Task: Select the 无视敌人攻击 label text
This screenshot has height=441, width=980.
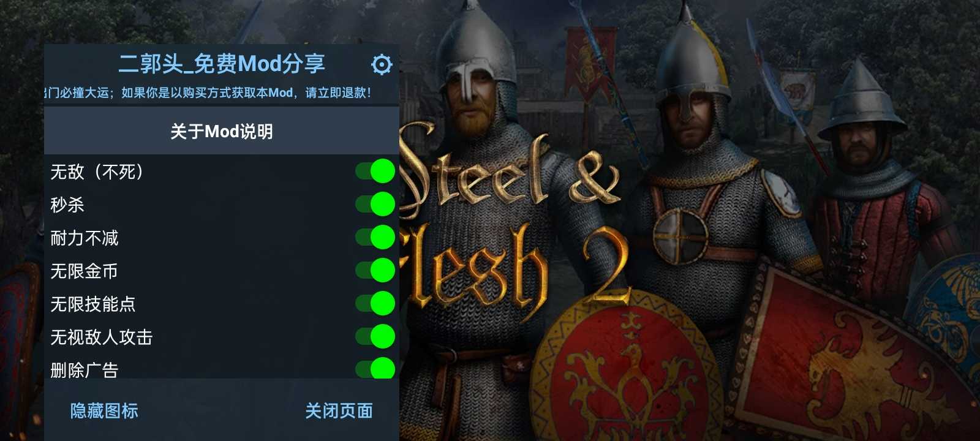Action: 101,337
